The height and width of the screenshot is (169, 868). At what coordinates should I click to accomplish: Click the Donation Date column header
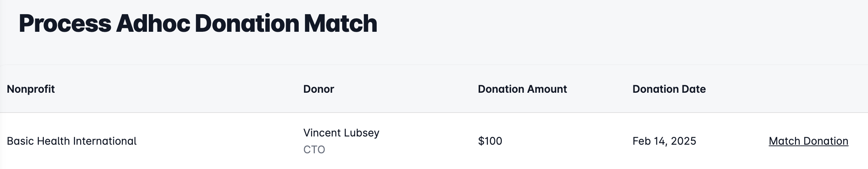tap(669, 89)
